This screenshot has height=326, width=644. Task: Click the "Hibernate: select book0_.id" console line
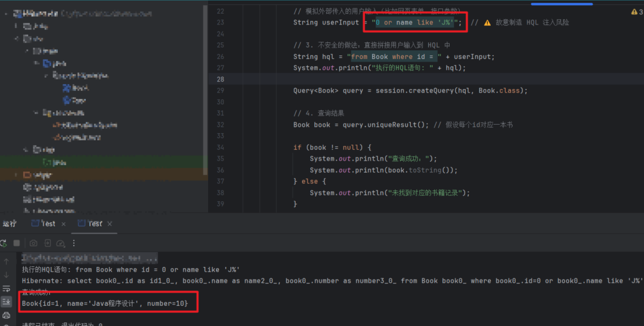tap(332, 281)
